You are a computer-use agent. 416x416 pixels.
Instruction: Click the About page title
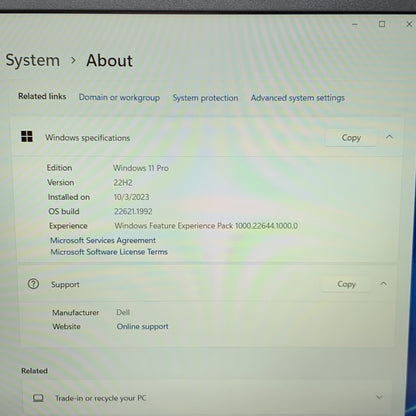[109, 61]
